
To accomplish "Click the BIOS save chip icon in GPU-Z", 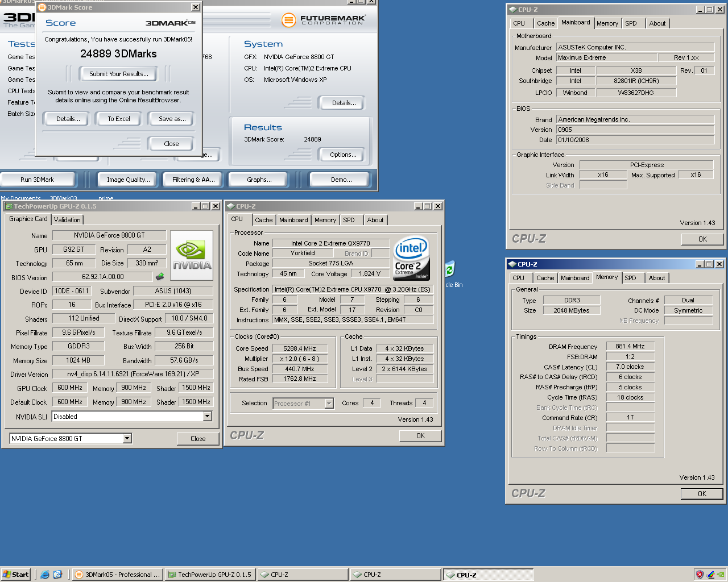I will (x=160, y=276).
